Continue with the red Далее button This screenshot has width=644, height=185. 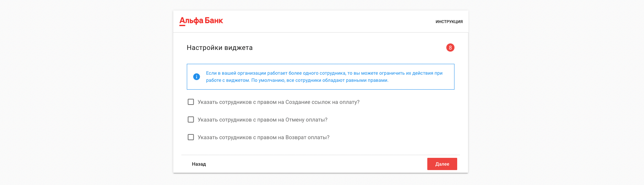(x=442, y=164)
